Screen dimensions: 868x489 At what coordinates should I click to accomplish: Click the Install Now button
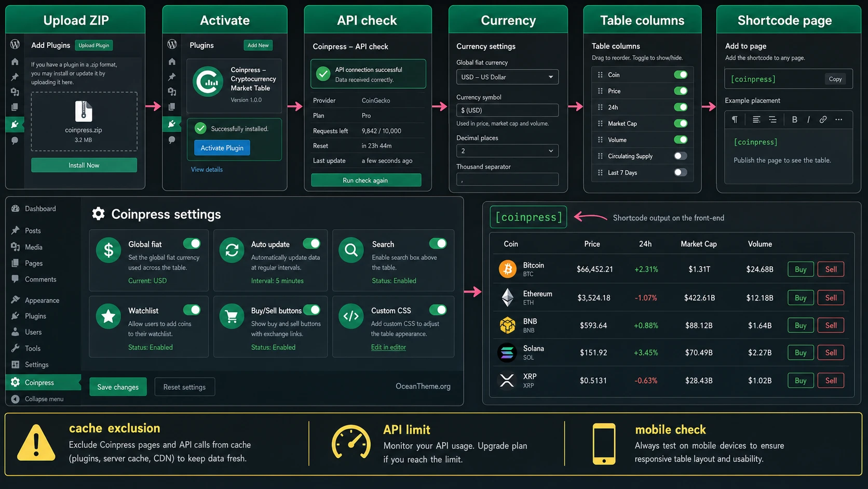(x=84, y=165)
